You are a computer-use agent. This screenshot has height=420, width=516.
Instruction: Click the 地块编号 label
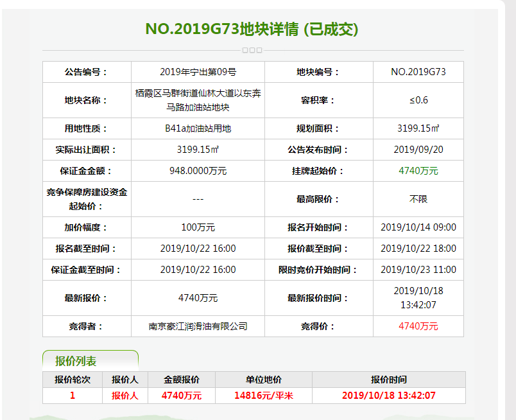(318, 72)
